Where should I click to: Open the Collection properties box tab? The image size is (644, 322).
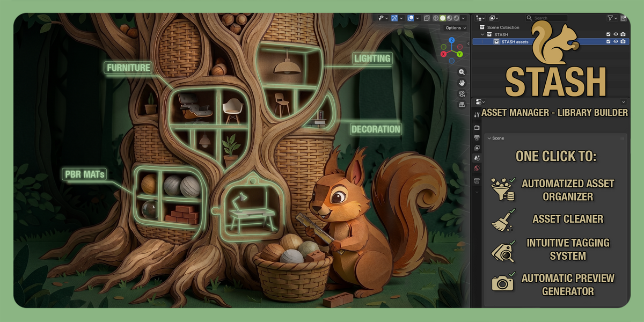[477, 181]
